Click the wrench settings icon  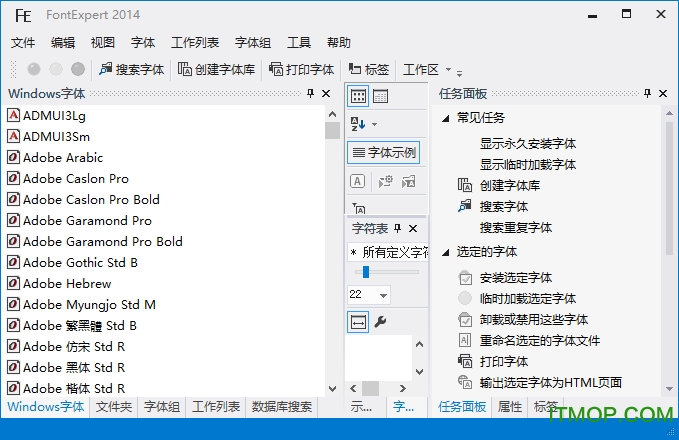[x=380, y=322]
